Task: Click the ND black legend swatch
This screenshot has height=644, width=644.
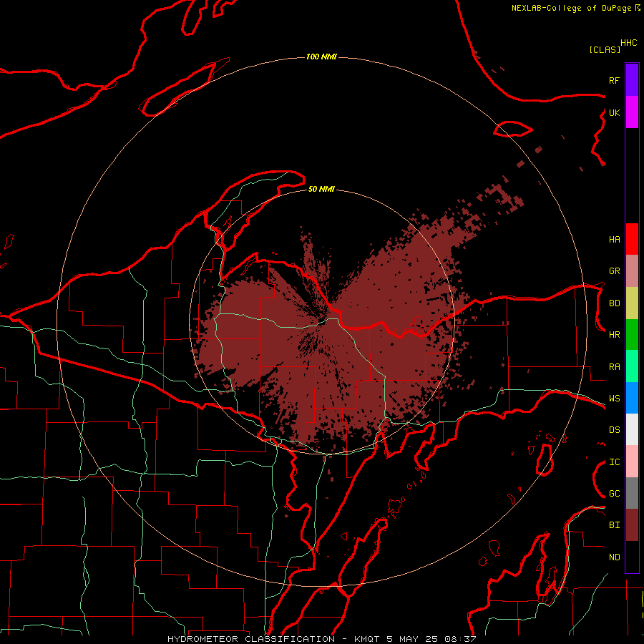Action: tap(632, 557)
